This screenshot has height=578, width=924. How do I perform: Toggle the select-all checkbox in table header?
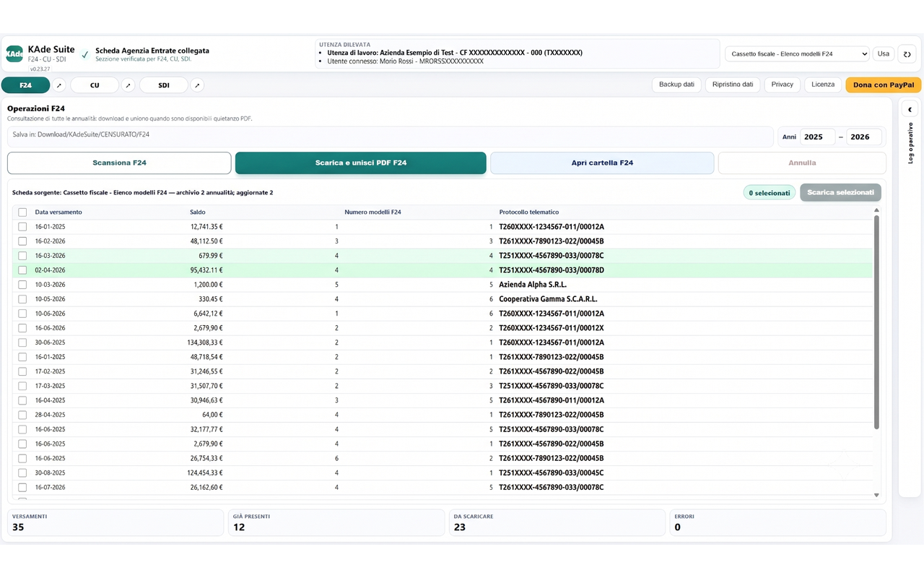(22, 212)
